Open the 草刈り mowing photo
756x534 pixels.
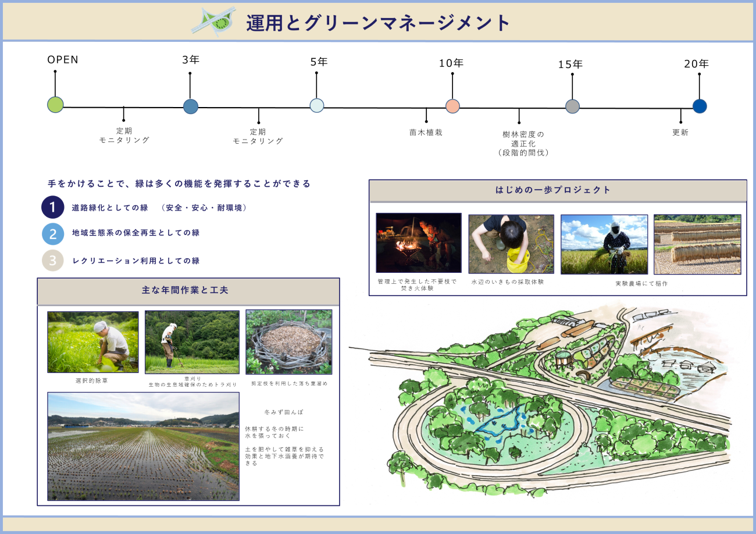[x=192, y=342]
